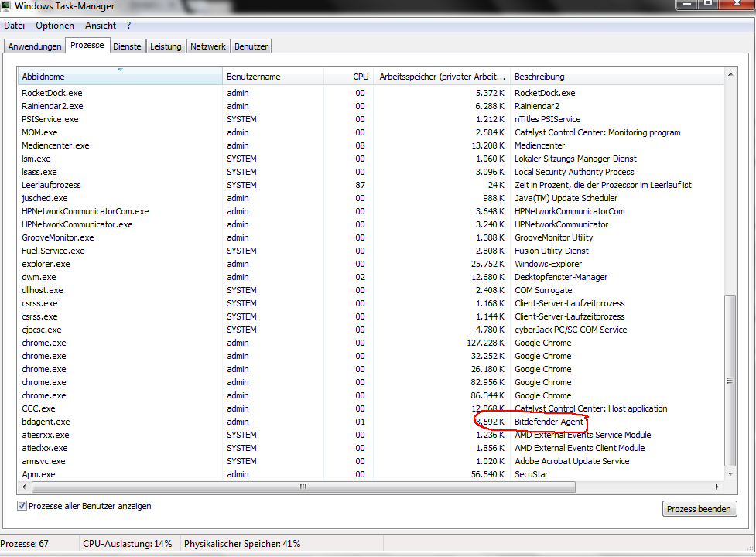Open the ? help menu
756x557 pixels.
coord(128,26)
